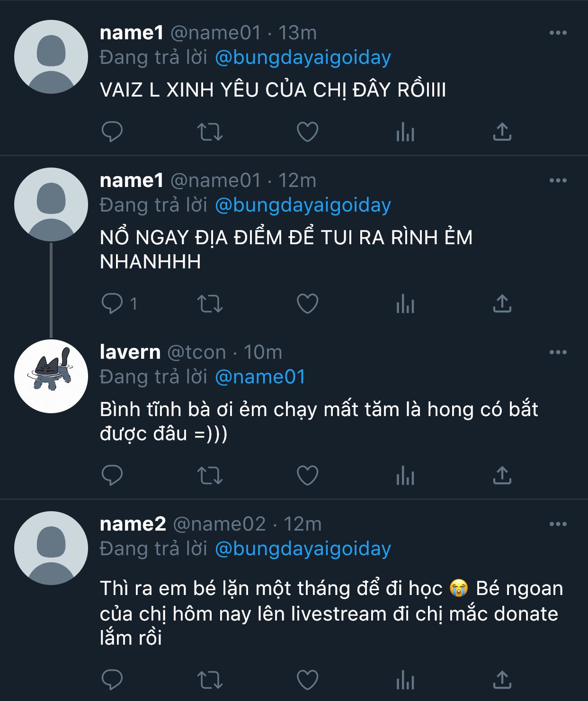Open lavern's profile from display name
The height and width of the screenshot is (701, 588).
(130, 352)
